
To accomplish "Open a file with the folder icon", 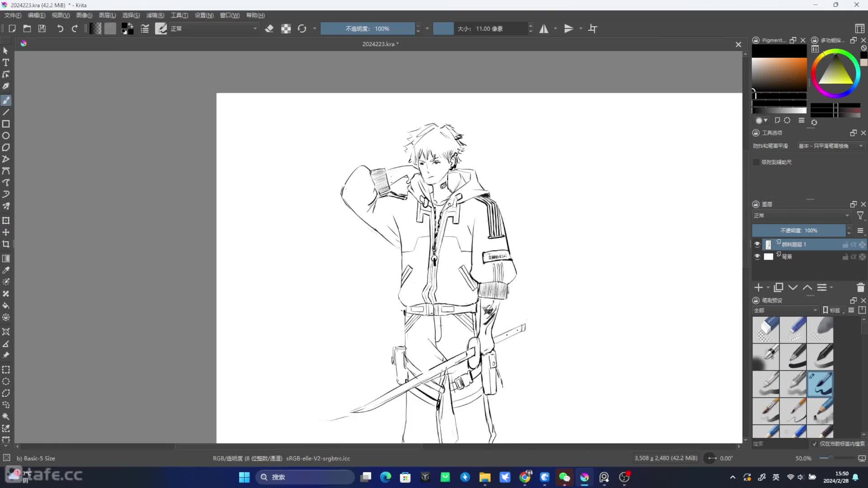I will (27, 28).
